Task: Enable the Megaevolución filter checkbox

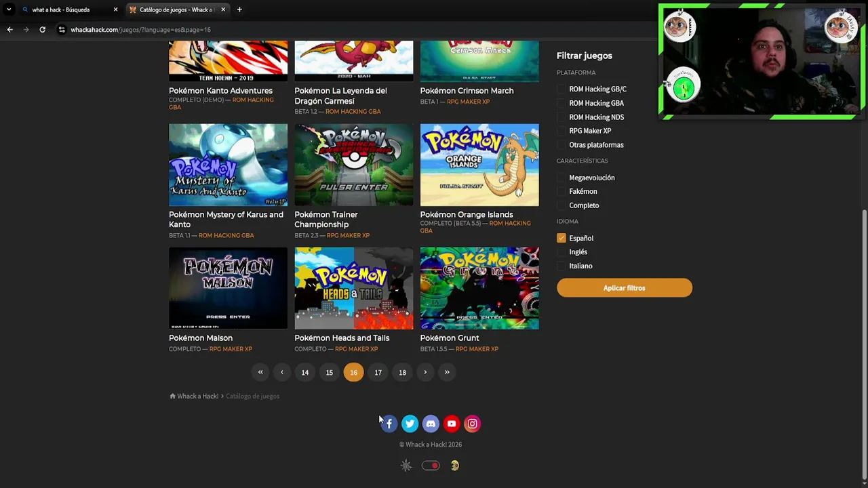Action: pos(561,178)
